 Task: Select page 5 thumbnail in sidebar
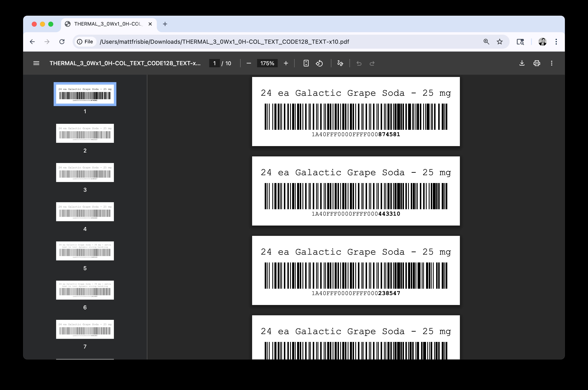pos(85,251)
